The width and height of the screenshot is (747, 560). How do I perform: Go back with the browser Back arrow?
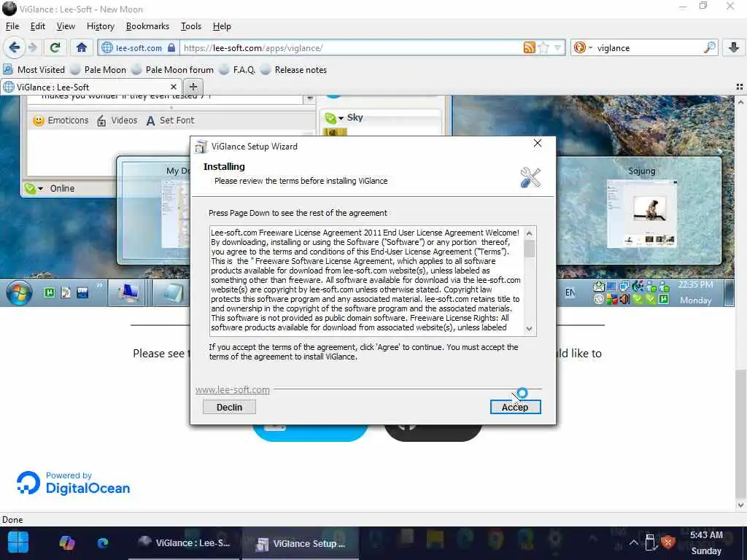15,47
